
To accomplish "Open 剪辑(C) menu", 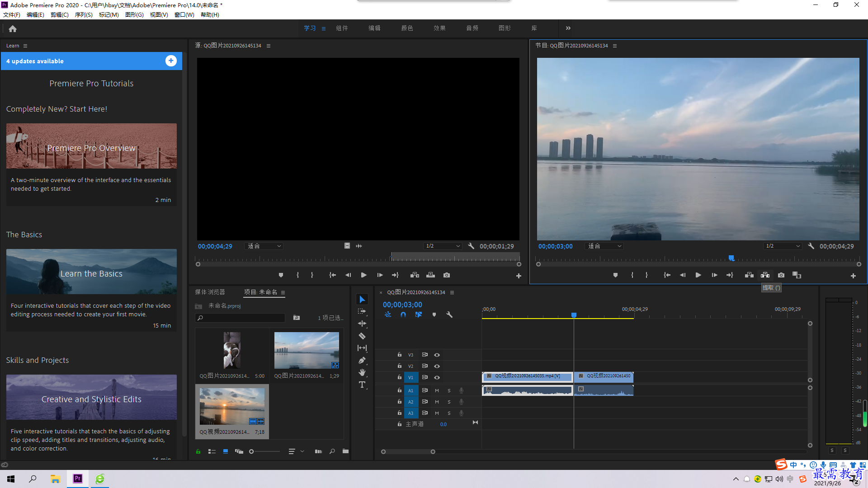I will [60, 15].
